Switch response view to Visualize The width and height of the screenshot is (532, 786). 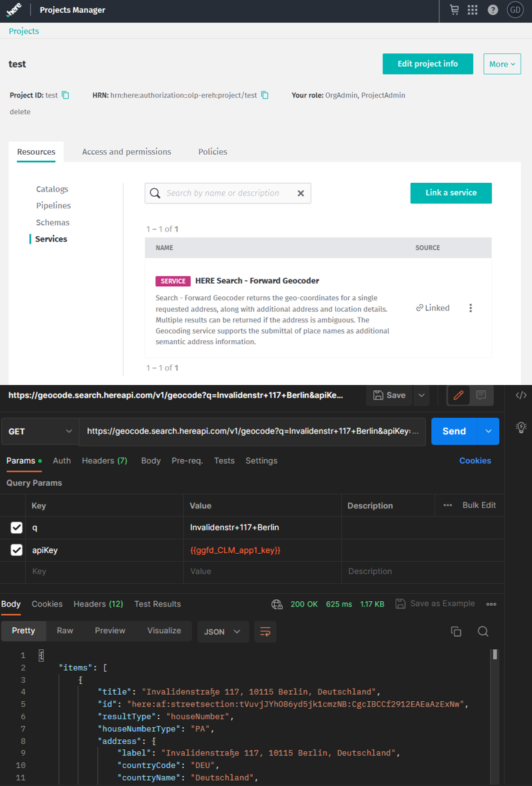tap(164, 631)
